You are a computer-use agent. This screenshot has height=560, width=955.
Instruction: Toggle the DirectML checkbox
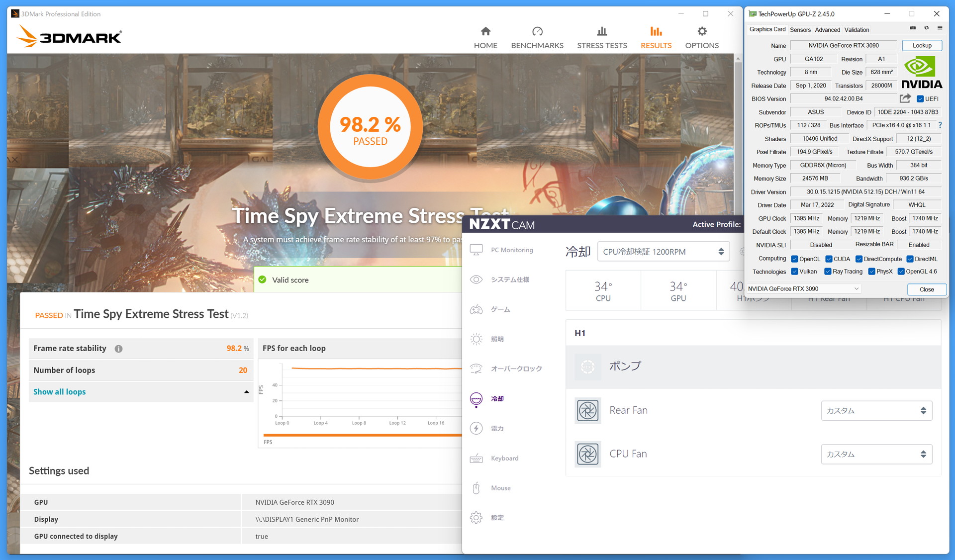click(910, 259)
